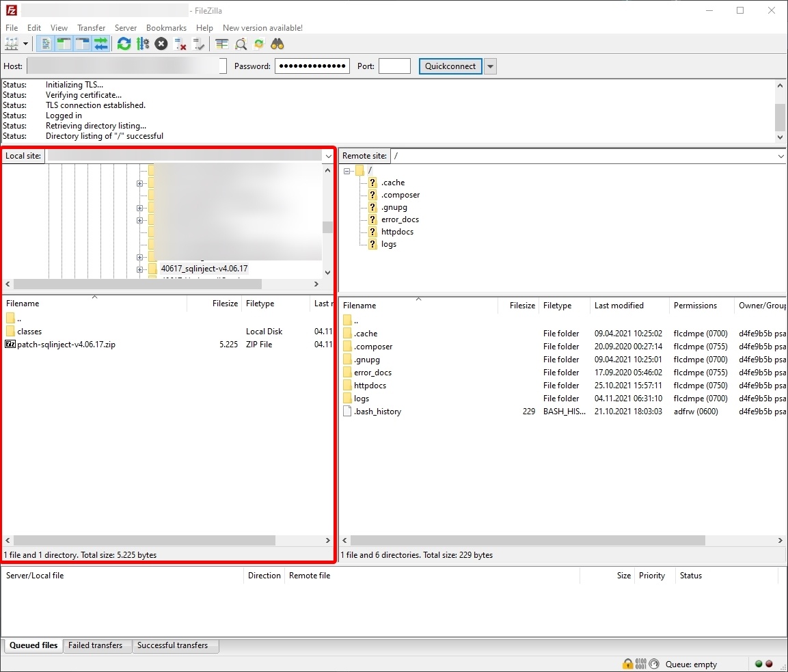
Task: Open the Site Manager icon
Action: pyautogui.click(x=12, y=44)
